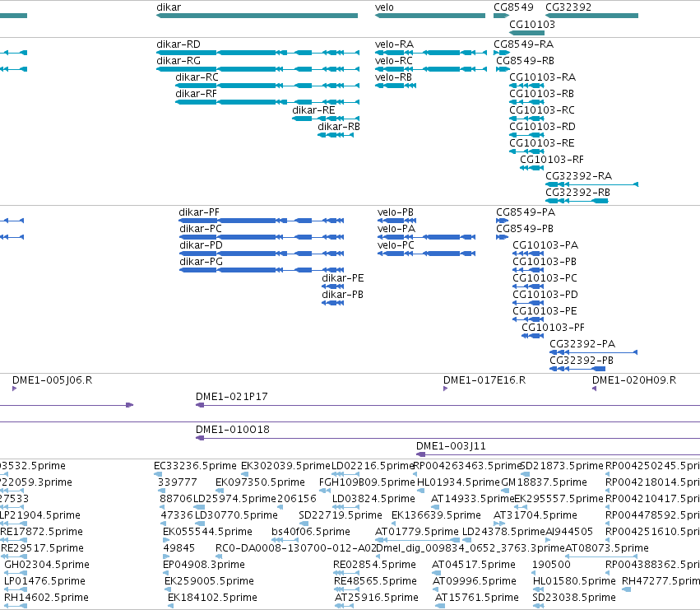Open EST EK302039.5prime
This screenshot has height=610, width=700.
(x=285, y=466)
